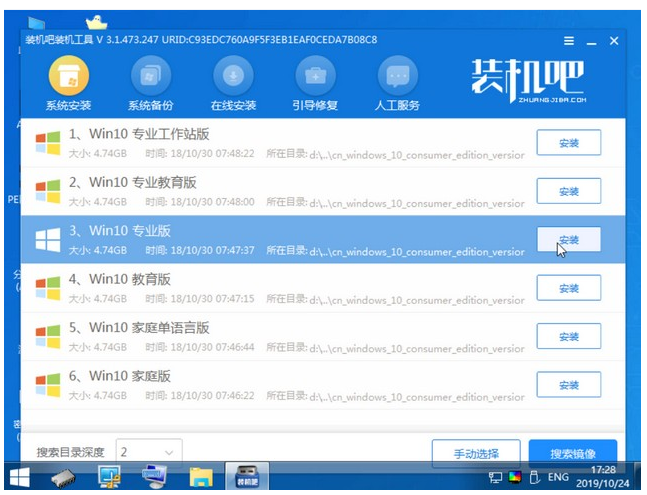Install Win10 专业工作站版
Image resolution: width=647 pixels, height=495 pixels.
pyautogui.click(x=568, y=143)
